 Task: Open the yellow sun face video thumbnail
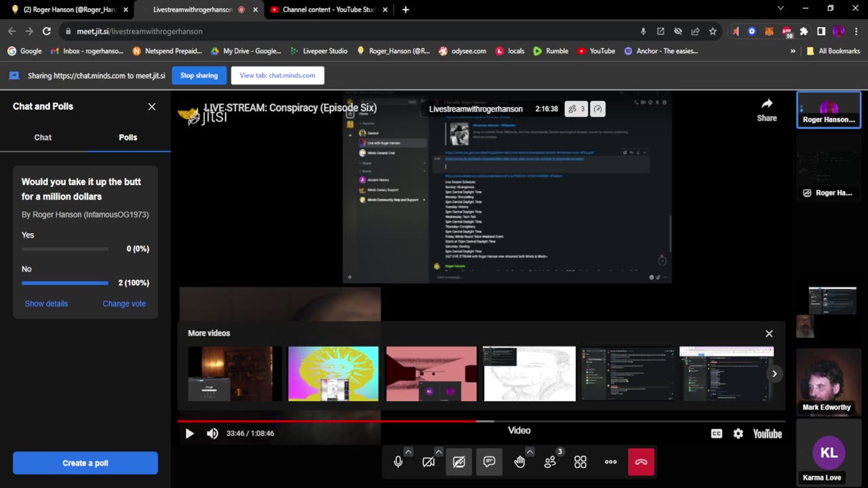[333, 373]
